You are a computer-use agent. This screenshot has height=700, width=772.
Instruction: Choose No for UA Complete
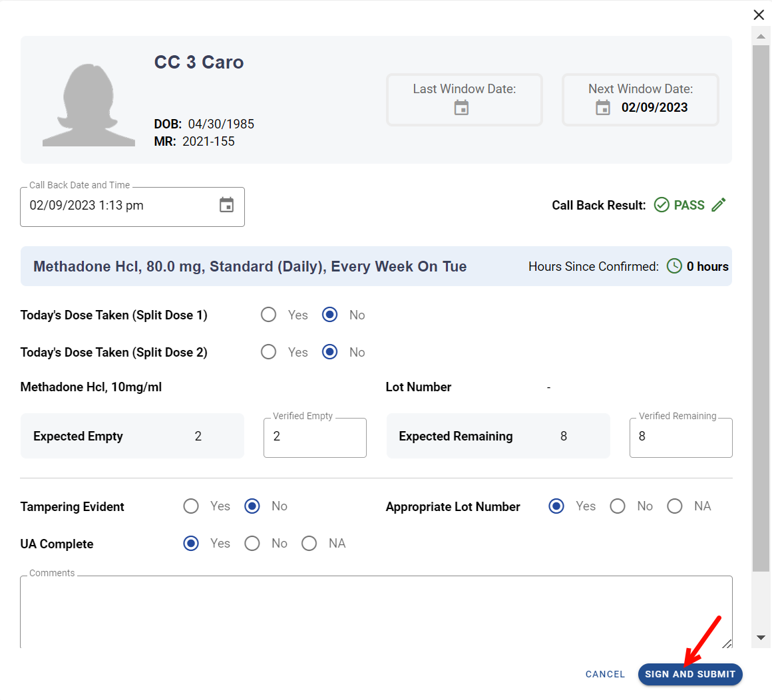(x=252, y=544)
